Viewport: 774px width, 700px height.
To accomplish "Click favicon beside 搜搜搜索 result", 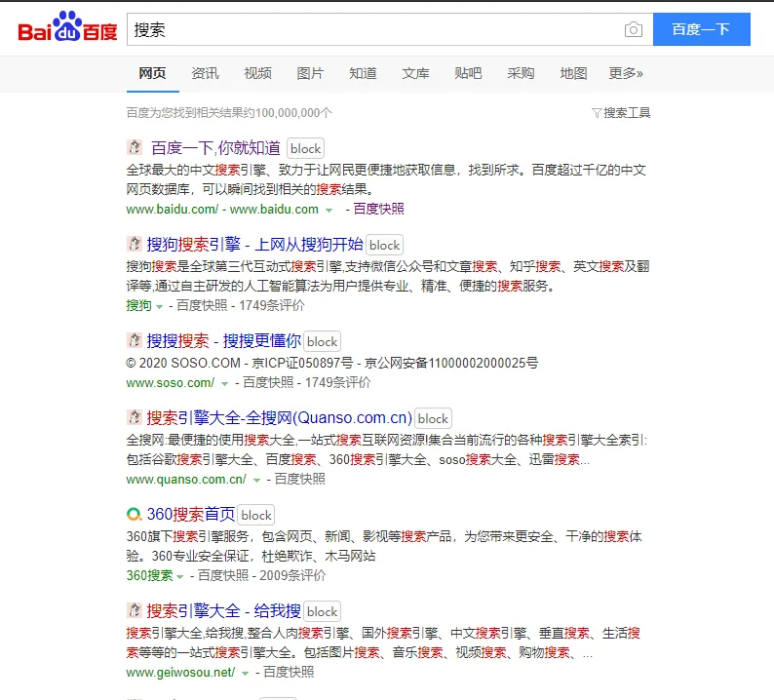I will pos(135,340).
